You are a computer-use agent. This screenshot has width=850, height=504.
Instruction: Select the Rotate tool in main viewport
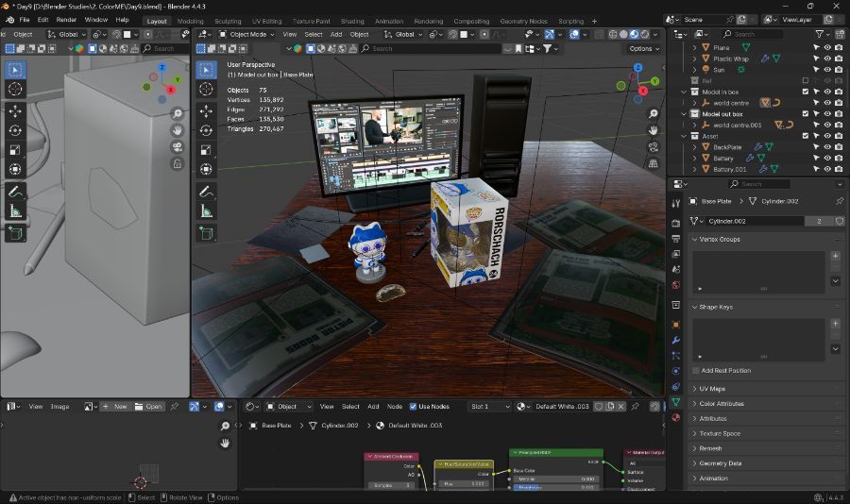pyautogui.click(x=206, y=130)
